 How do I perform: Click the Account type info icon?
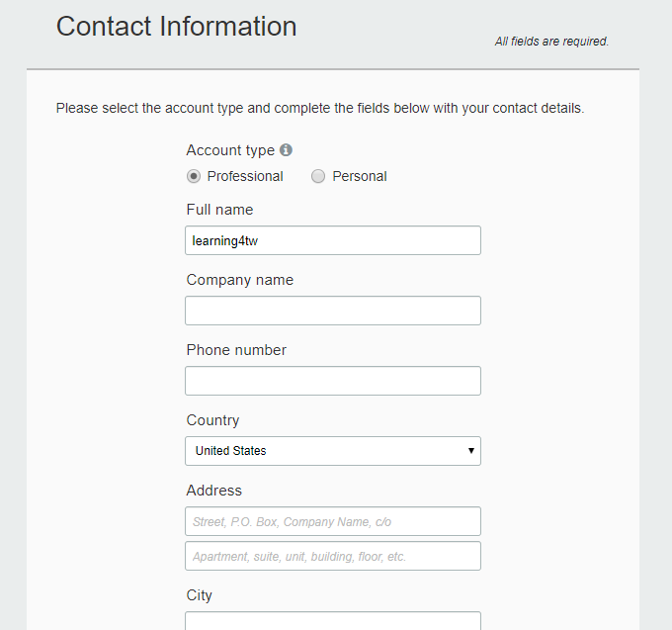tap(287, 150)
